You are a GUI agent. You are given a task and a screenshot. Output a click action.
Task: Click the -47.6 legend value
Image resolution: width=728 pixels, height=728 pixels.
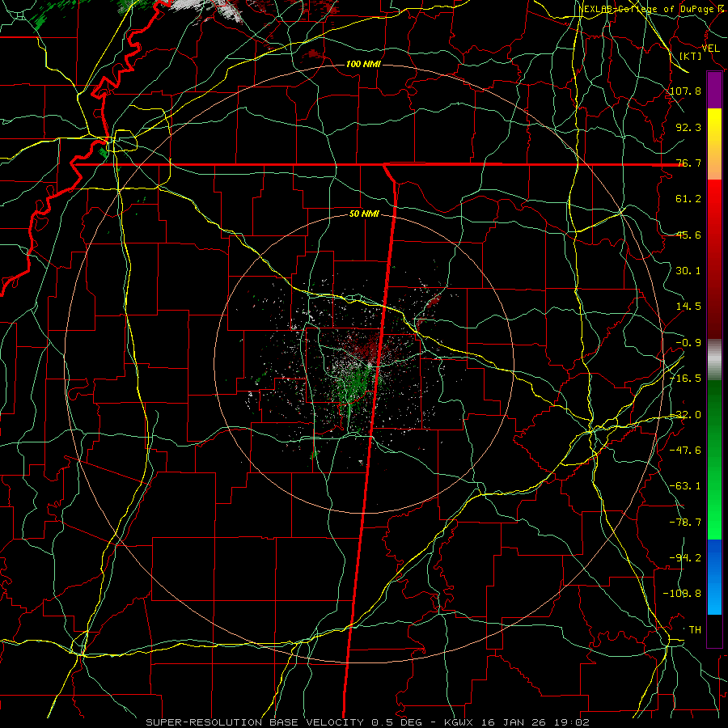686,451
